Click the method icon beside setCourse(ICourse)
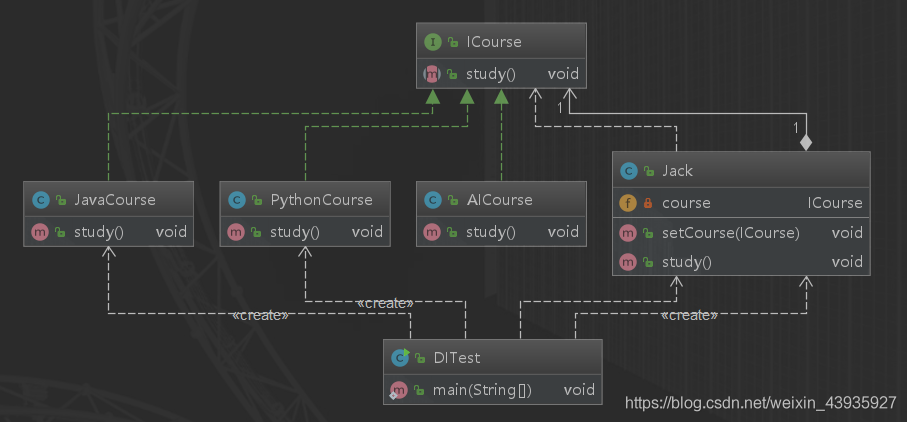The width and height of the screenshot is (907, 422). pyautogui.click(x=627, y=233)
